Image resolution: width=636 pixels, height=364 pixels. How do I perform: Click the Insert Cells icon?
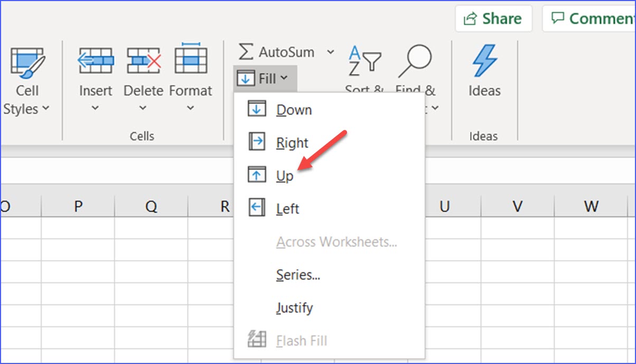[95, 60]
